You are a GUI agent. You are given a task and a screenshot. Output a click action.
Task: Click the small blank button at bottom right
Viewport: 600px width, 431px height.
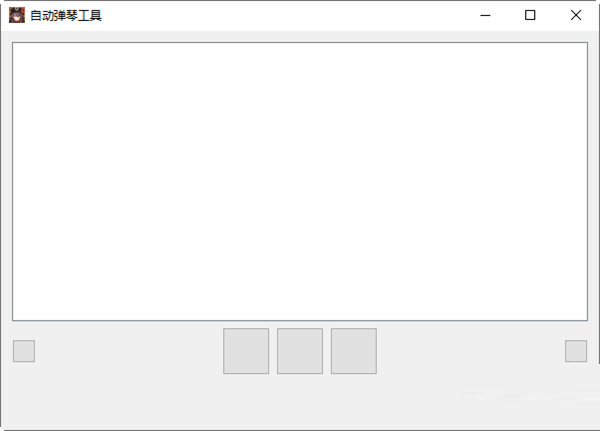tap(576, 351)
